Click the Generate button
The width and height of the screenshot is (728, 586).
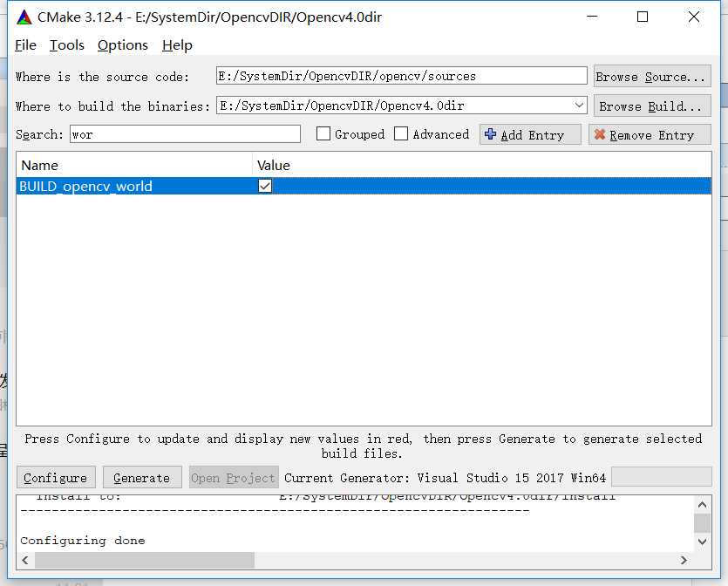point(142,477)
